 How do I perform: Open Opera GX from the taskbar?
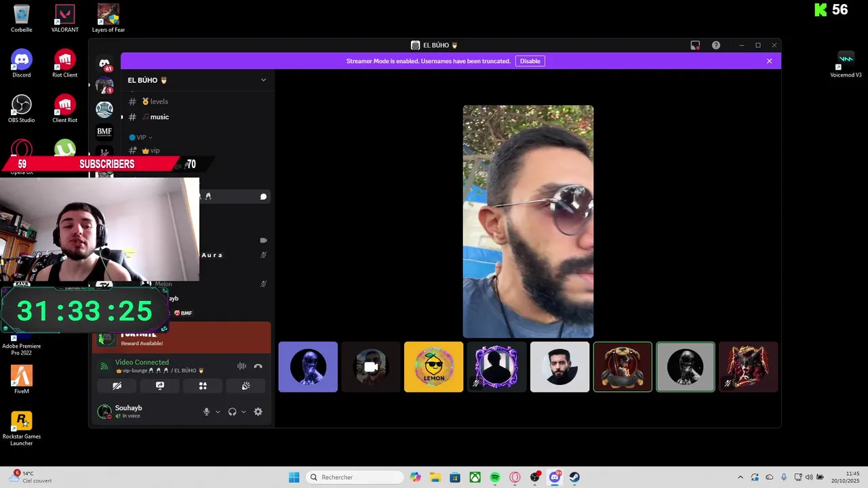pos(515,477)
